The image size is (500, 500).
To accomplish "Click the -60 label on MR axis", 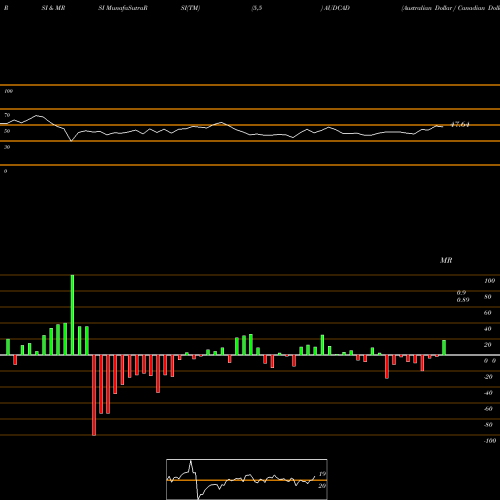I will point(488,409).
